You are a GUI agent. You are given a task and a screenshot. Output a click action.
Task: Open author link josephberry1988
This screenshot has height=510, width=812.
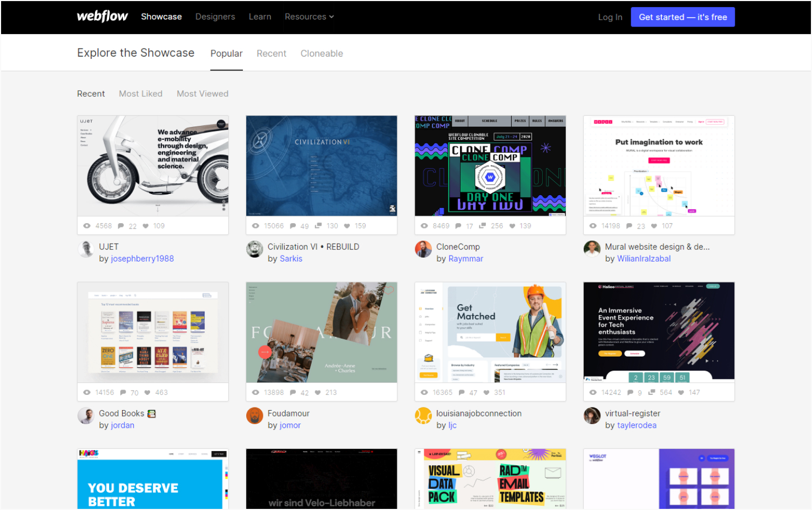(143, 259)
